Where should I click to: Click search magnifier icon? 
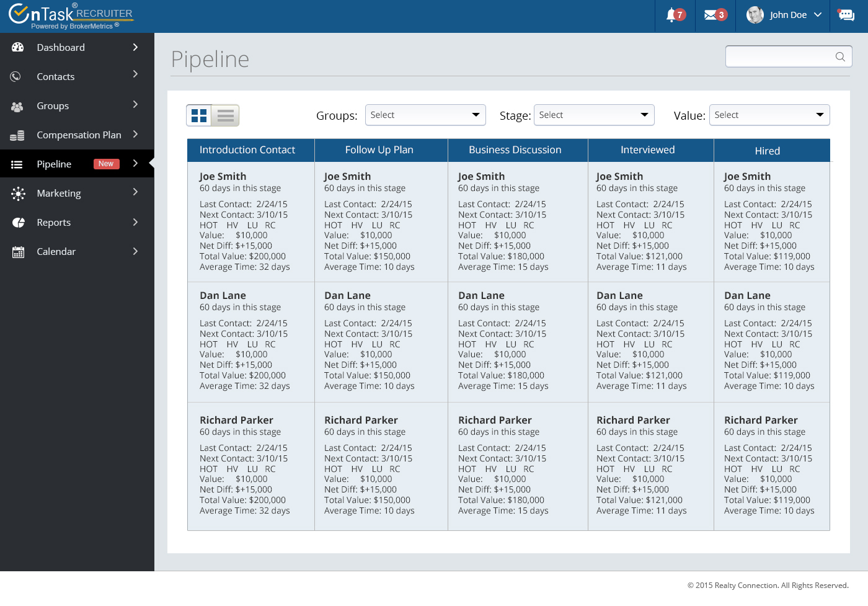(840, 56)
